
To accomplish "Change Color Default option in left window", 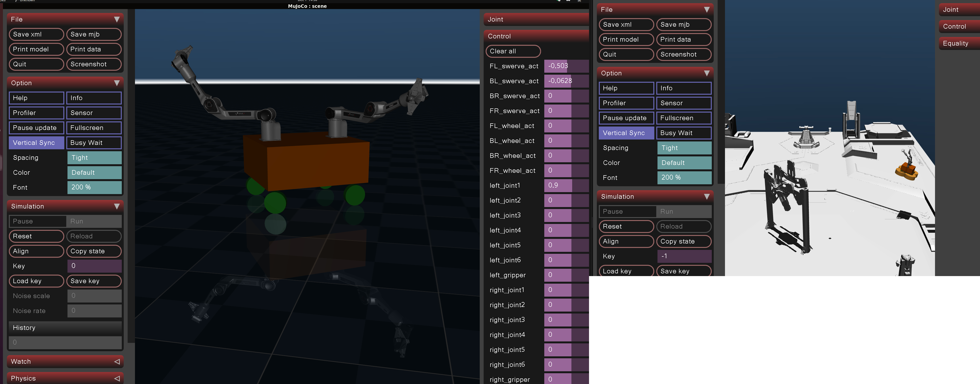I will click(x=94, y=173).
